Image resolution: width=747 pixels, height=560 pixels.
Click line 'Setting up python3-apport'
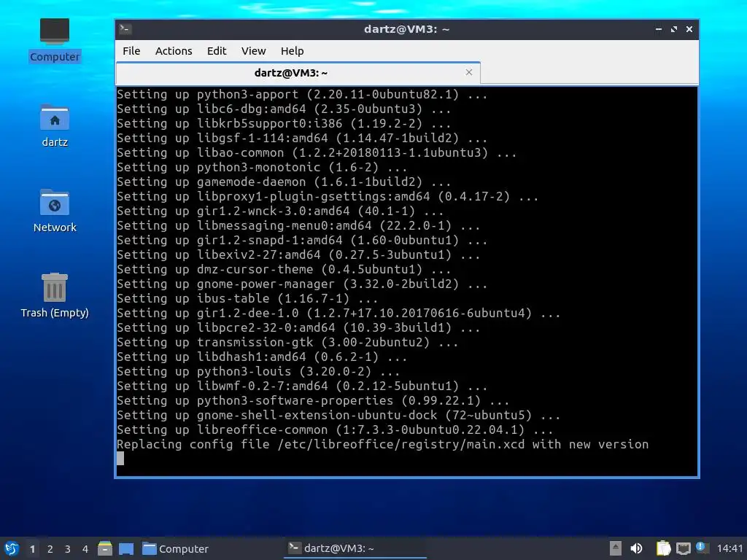(302, 94)
